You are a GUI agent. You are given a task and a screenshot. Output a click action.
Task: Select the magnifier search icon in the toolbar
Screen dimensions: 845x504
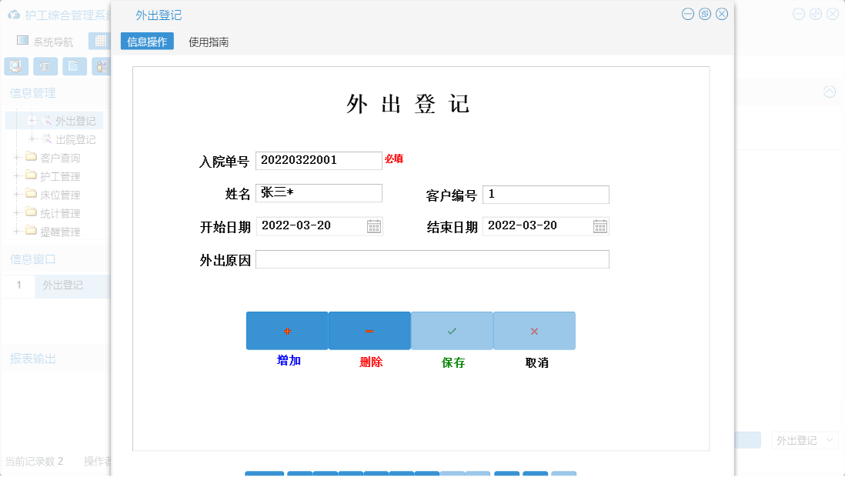point(15,66)
